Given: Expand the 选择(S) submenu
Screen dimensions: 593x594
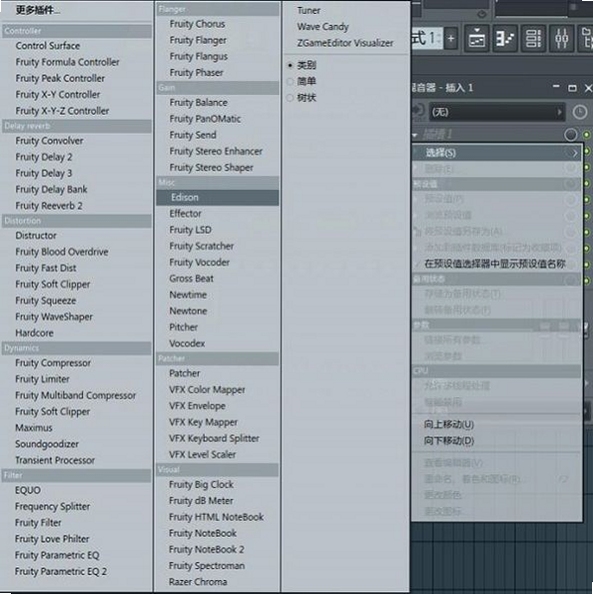Looking at the screenshot, I should pos(496,153).
